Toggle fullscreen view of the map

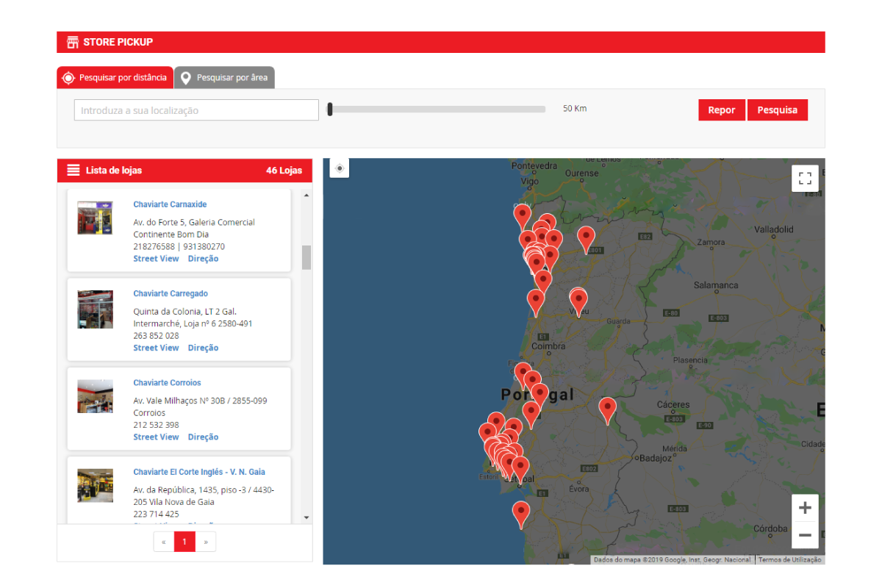pos(805,178)
